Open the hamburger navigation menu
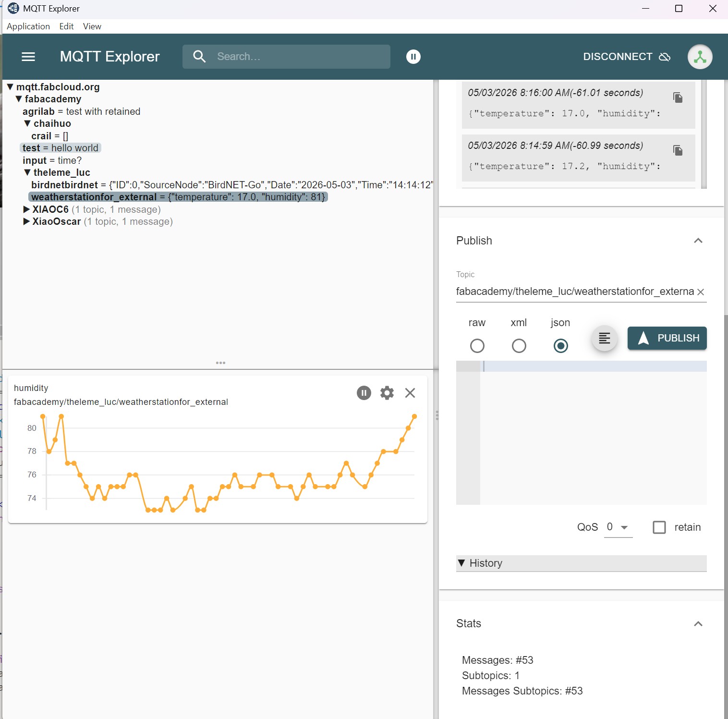 click(28, 57)
